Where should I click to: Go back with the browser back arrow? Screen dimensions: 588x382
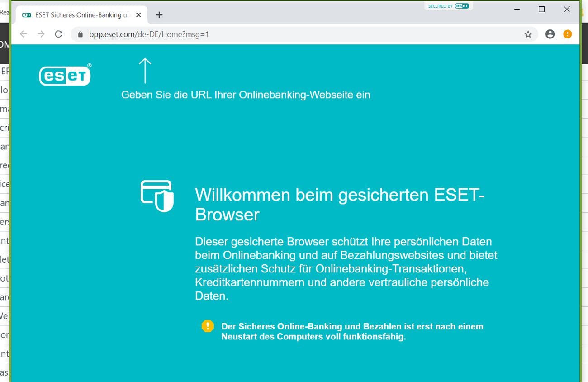[24, 34]
